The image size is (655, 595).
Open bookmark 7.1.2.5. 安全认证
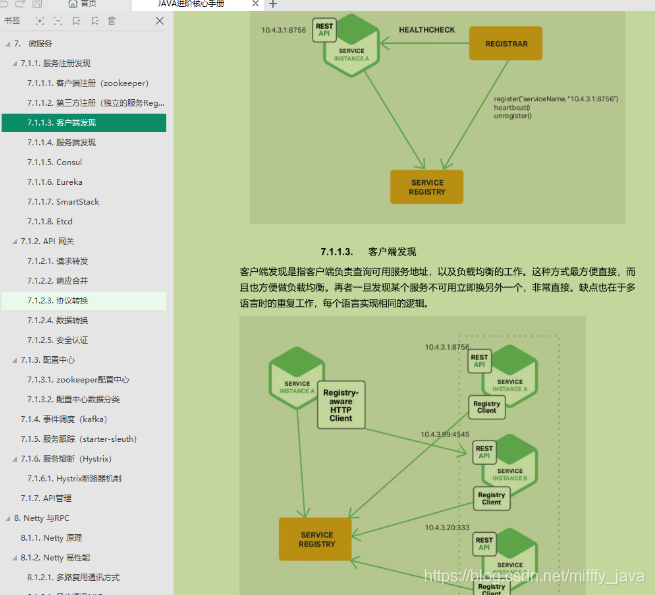[x=58, y=340]
